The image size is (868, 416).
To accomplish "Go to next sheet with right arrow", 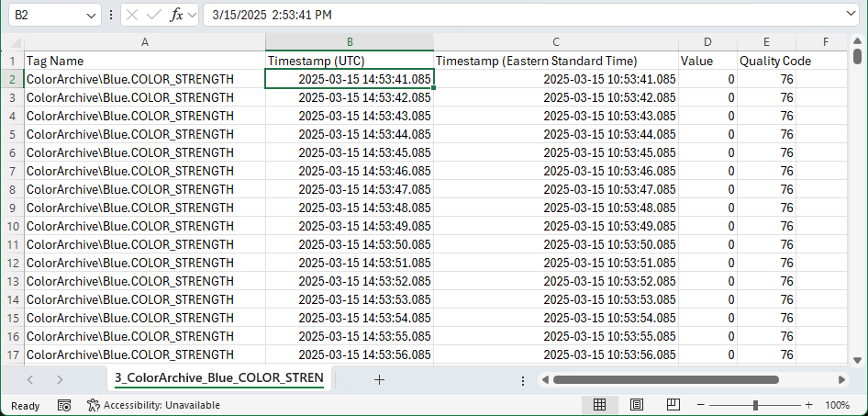I will pos(60,379).
